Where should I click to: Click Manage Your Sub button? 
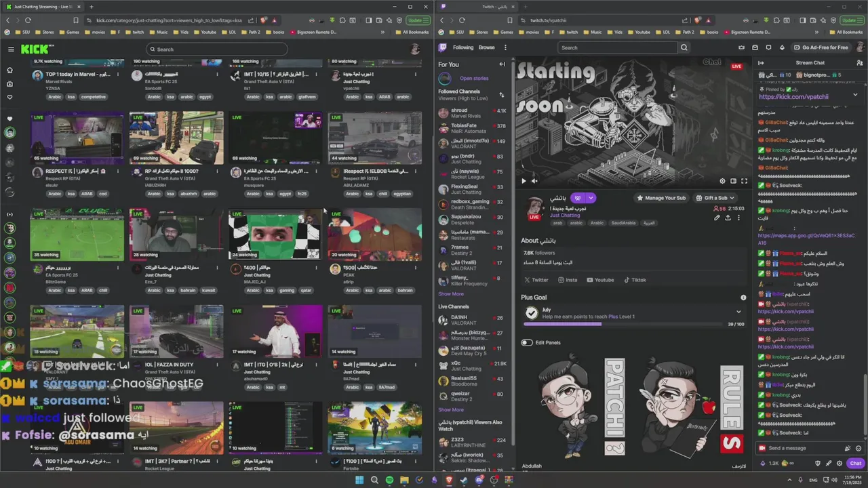(x=661, y=198)
